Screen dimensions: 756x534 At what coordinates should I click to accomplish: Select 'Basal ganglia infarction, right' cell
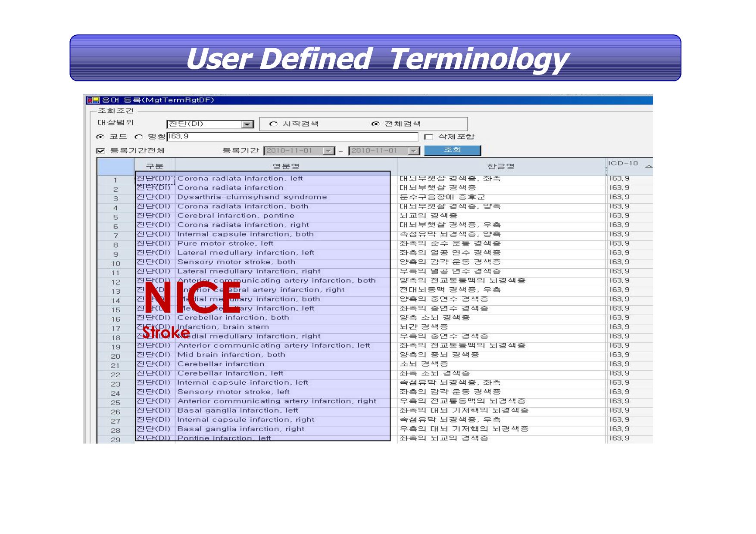pos(286,429)
